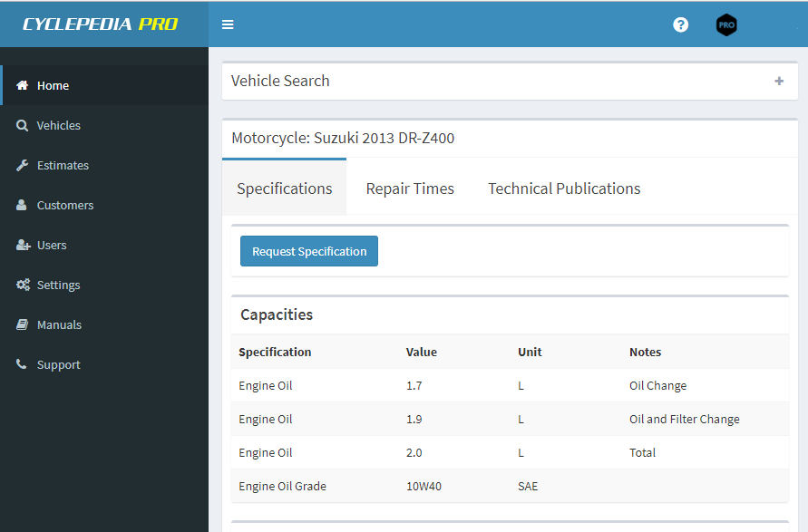Click the Engine Oil Grade row
808x532 pixels.
[509, 486]
